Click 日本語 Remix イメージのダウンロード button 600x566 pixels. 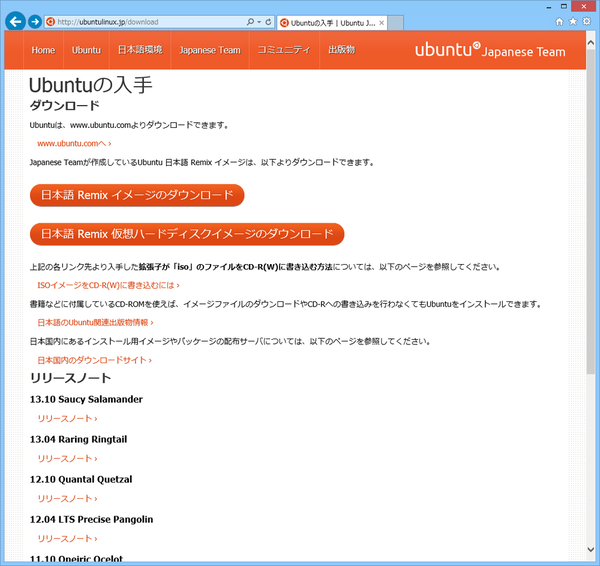[x=137, y=195]
